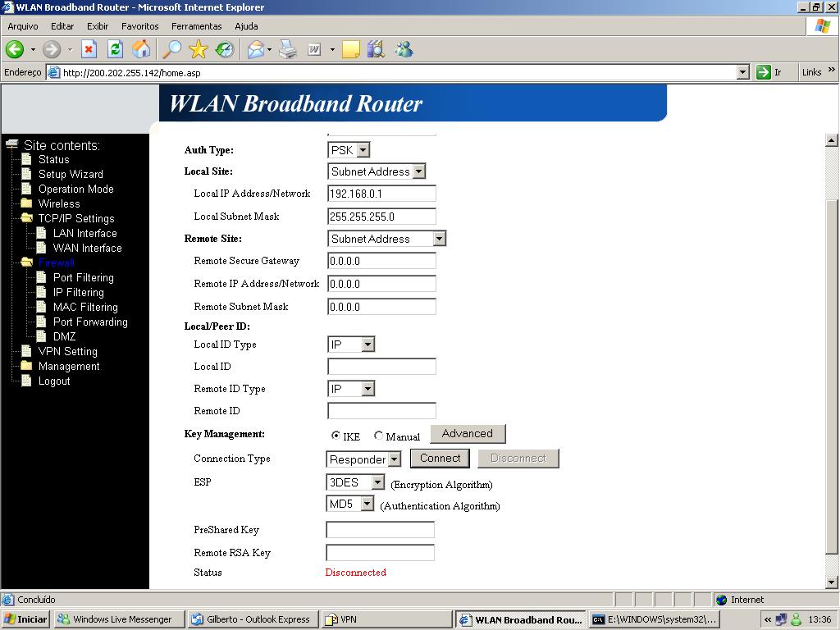Screen dimensions: 840x630
Task: Click the Iniciar start button
Action: point(25,619)
